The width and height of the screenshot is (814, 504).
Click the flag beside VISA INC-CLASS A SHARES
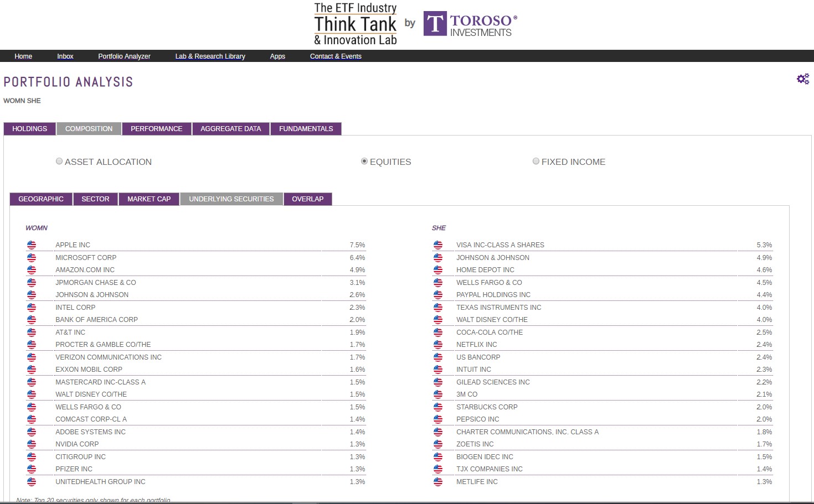(x=438, y=245)
